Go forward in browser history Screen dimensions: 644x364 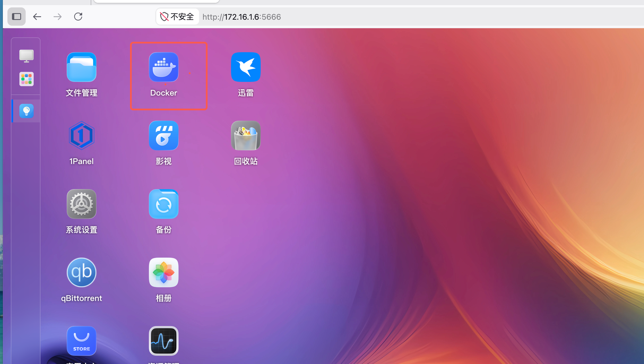(58, 17)
